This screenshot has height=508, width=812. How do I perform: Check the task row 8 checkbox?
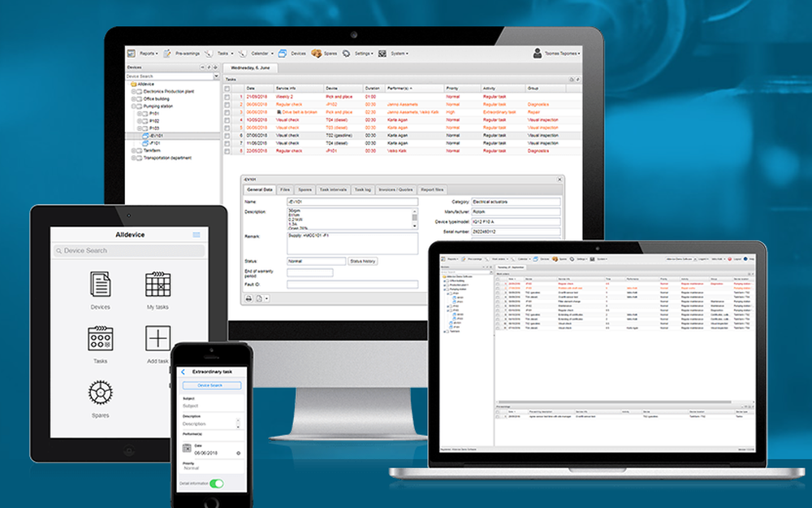click(227, 151)
